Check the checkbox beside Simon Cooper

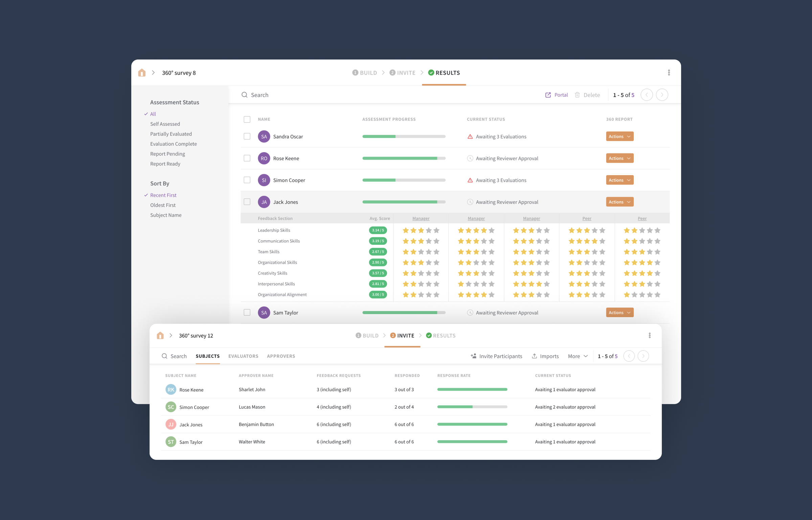click(x=247, y=180)
